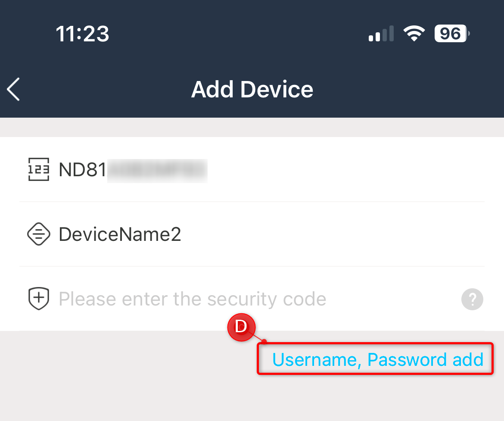The width and height of the screenshot is (504, 421).
Task: Go back using the header chevron
Action: tap(13, 89)
